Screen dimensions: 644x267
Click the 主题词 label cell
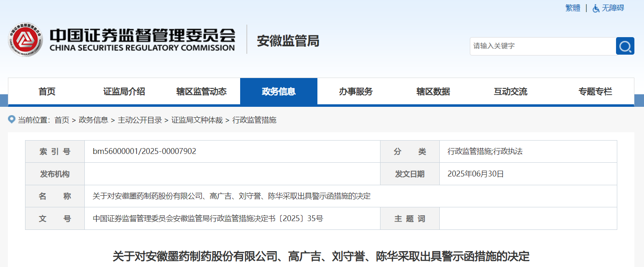(x=410, y=219)
